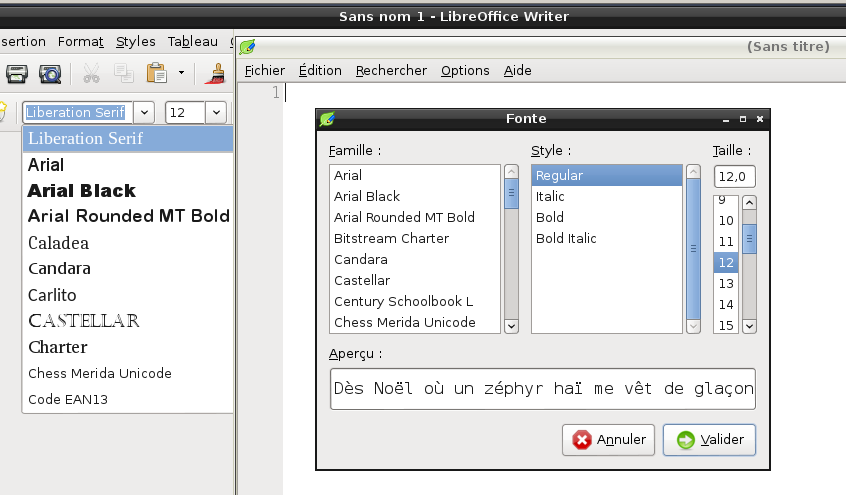Image resolution: width=846 pixels, height=495 pixels.
Task: Click the Liberation Serif font name field
Action: pos(78,112)
